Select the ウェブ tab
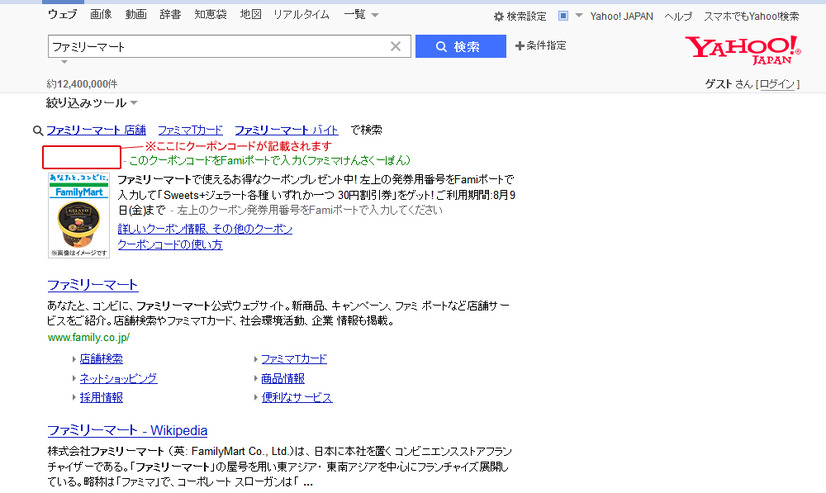826x493 pixels. (62, 14)
